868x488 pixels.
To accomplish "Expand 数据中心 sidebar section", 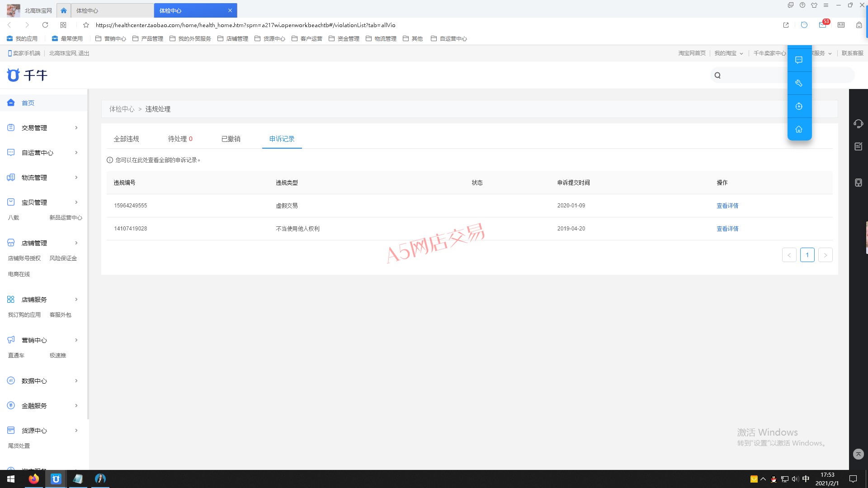I will pos(43,381).
